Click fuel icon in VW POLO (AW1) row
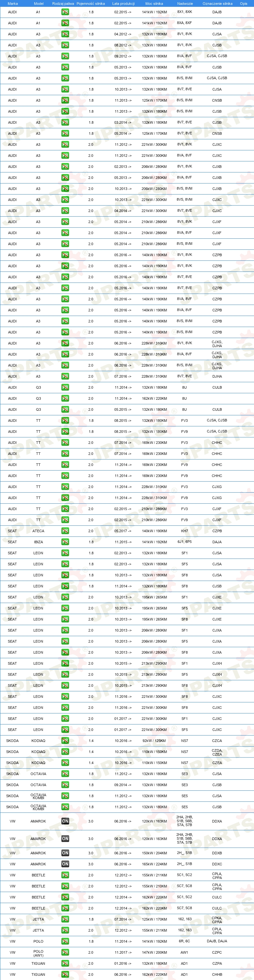Screen dimensions: 254x980 tap(65, 952)
